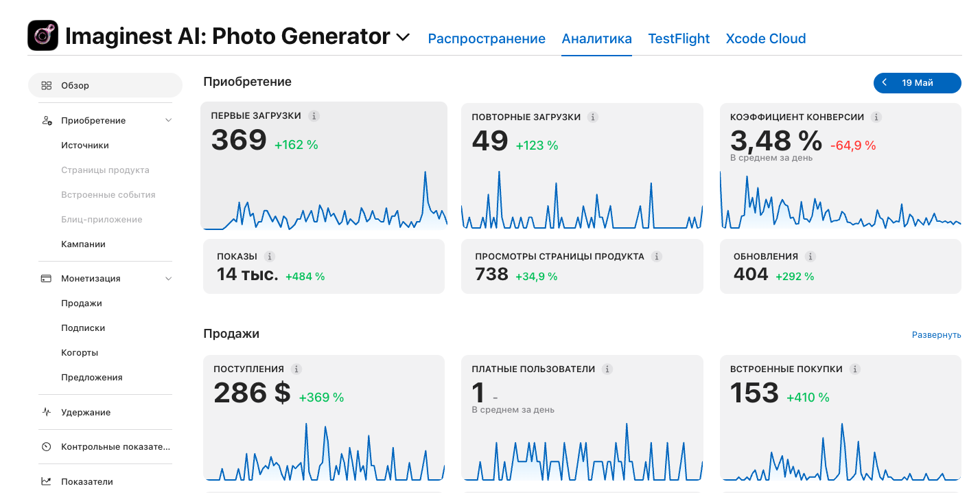This screenshot has height=493, width=980.
Task: Collapse the Монетизация sidebar section chevron
Action: coord(169,279)
